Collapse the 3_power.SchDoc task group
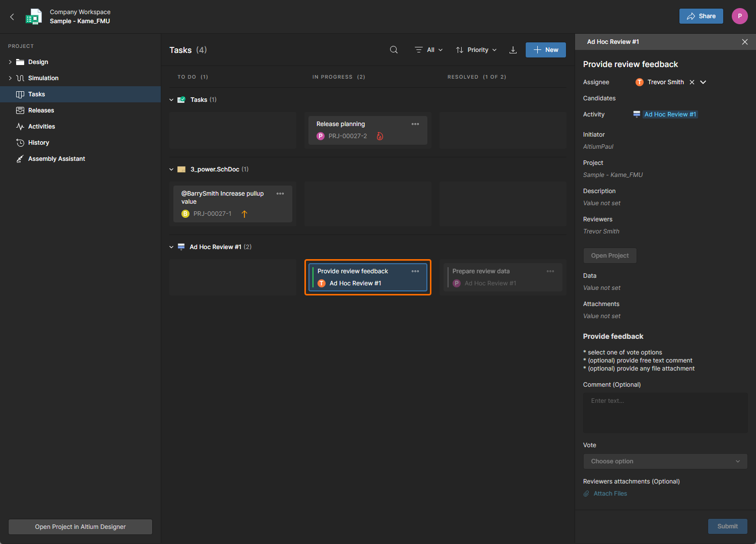This screenshot has height=544, width=756. pos(171,169)
